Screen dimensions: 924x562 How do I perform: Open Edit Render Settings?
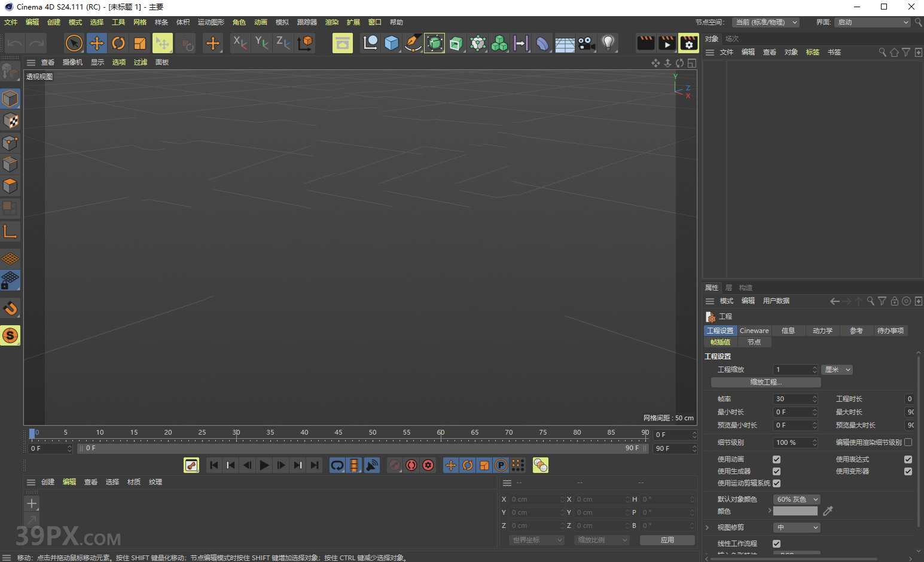pyautogui.click(x=688, y=43)
